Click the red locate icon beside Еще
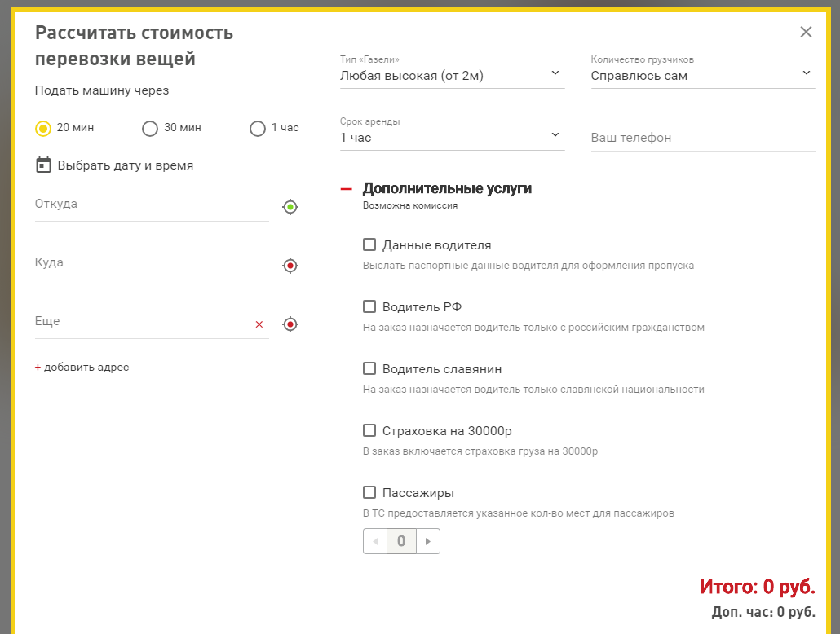The width and height of the screenshot is (840, 634). point(290,324)
